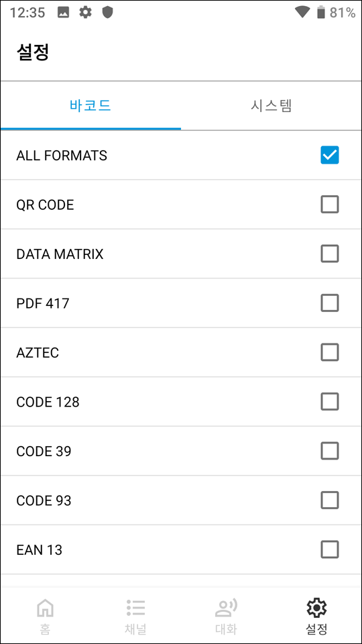The image size is (362, 644).
Task: Tap the battery icon showing 81%
Action: coord(321,13)
